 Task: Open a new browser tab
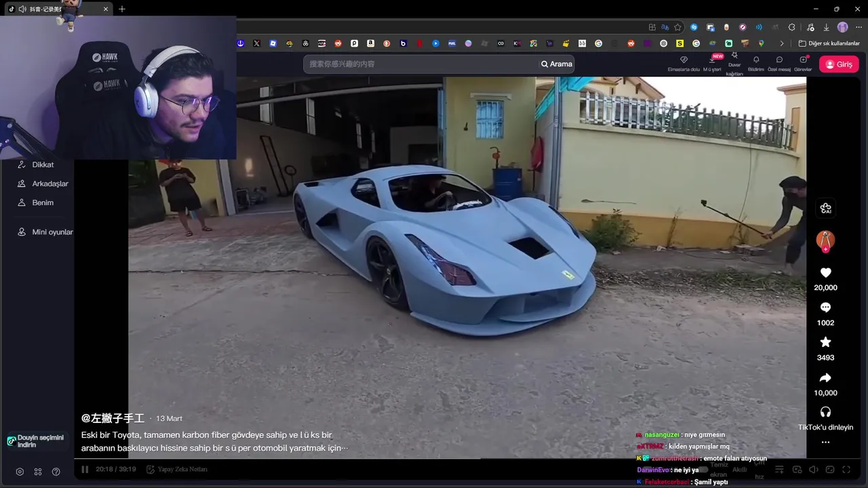pos(122,9)
